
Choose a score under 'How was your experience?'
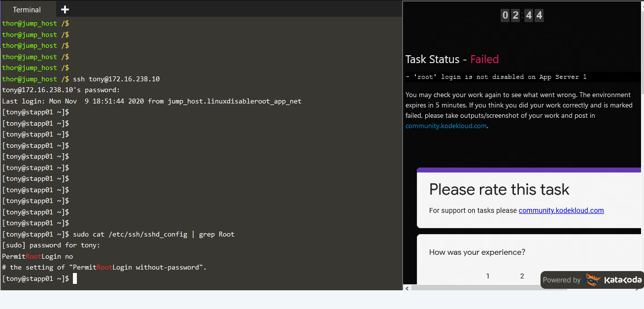coord(487,276)
